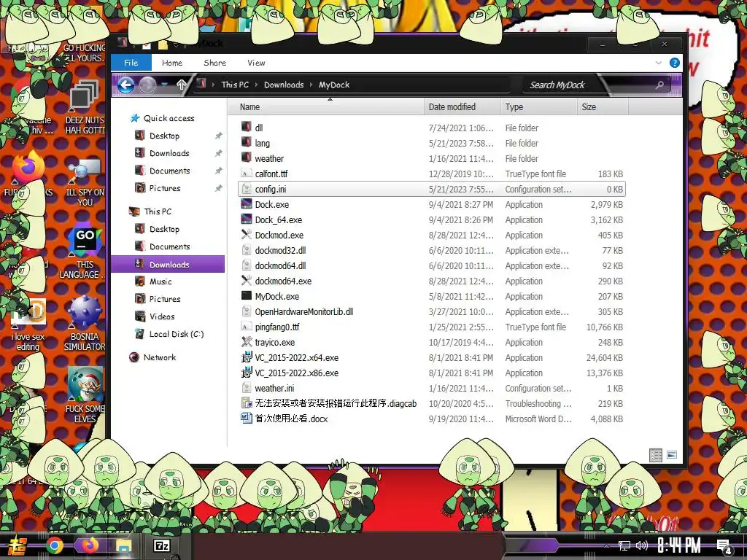This screenshot has height=560, width=747.
Task: Select highlighted Downloads under This PC
Action: pos(168,264)
